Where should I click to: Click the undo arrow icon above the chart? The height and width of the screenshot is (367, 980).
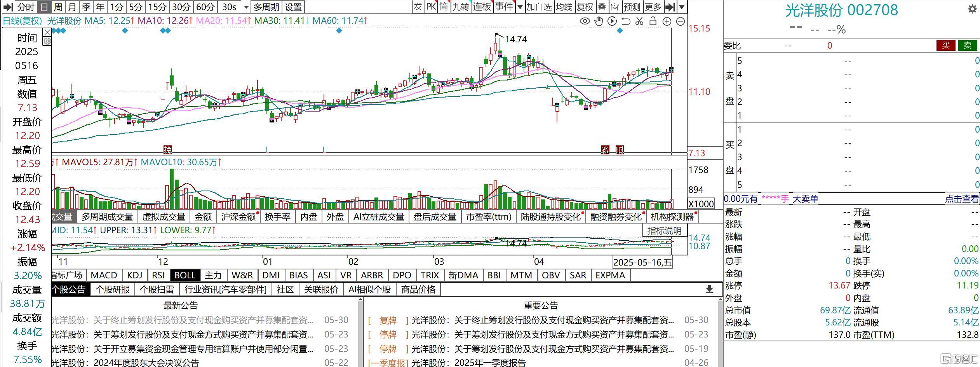coord(626,21)
